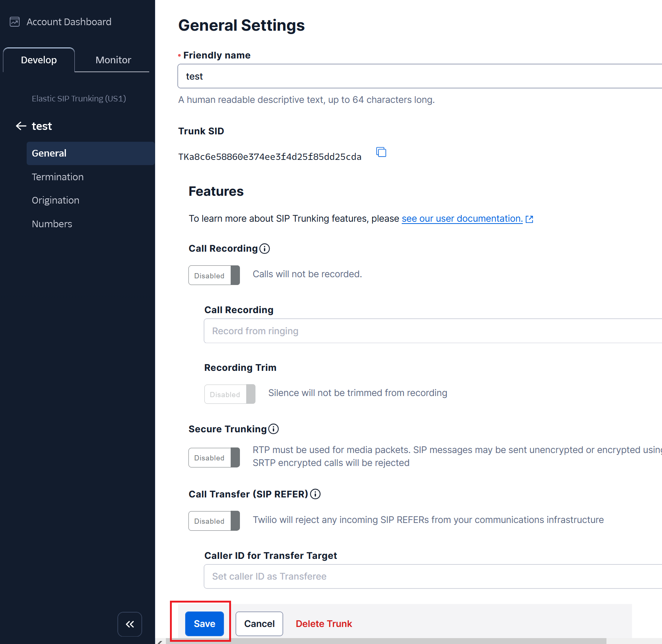Copy the Trunk SID to clipboard

pyautogui.click(x=381, y=152)
